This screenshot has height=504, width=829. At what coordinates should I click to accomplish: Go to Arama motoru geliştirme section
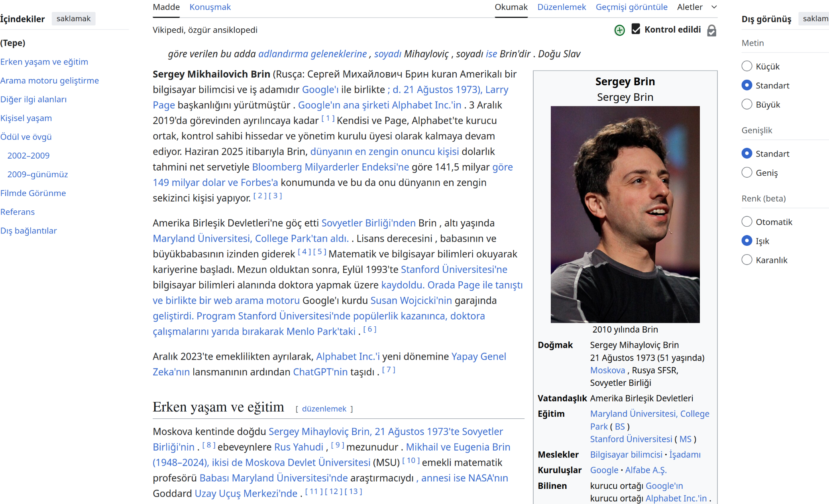pyautogui.click(x=49, y=80)
